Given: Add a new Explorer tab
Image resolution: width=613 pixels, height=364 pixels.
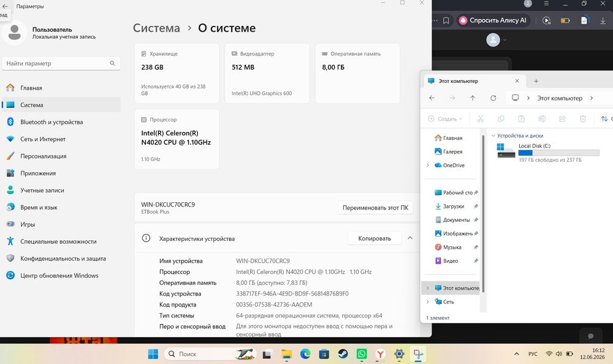Looking at the screenshot, I should pos(536,81).
